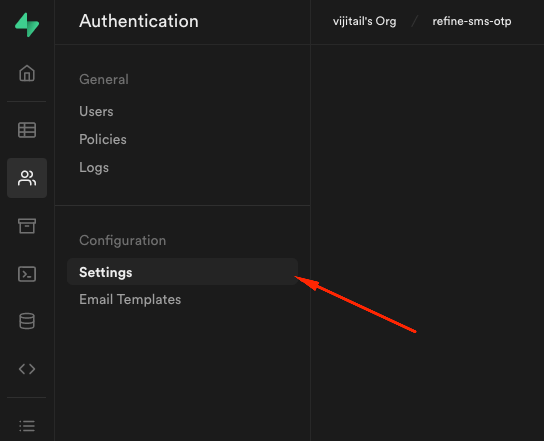Click the list icon at sidebar bottom

point(27,426)
